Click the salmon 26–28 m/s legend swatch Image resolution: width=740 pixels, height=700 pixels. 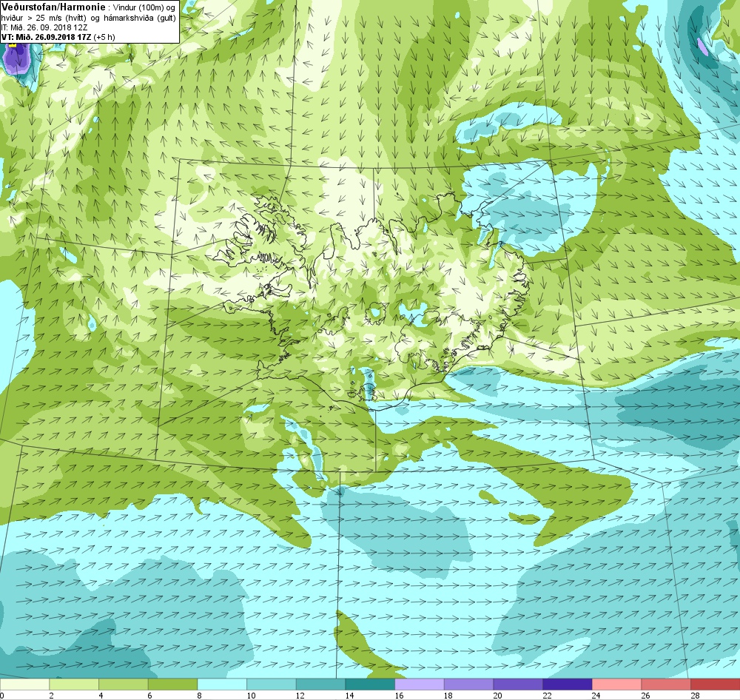pos(666,684)
